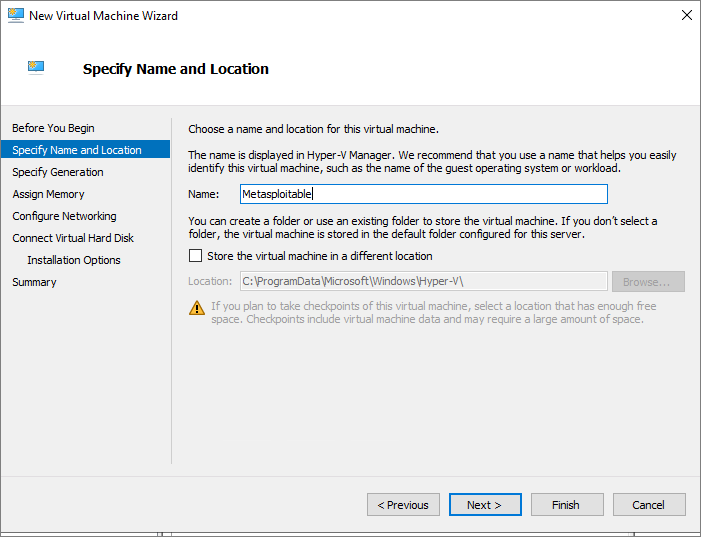Click the Browse button
701x537 pixels.
648,282
